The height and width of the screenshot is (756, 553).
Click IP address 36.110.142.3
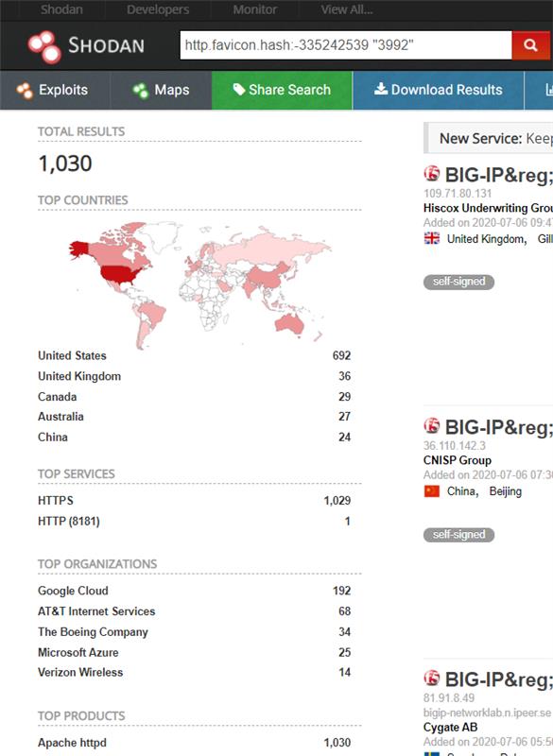[x=455, y=445]
